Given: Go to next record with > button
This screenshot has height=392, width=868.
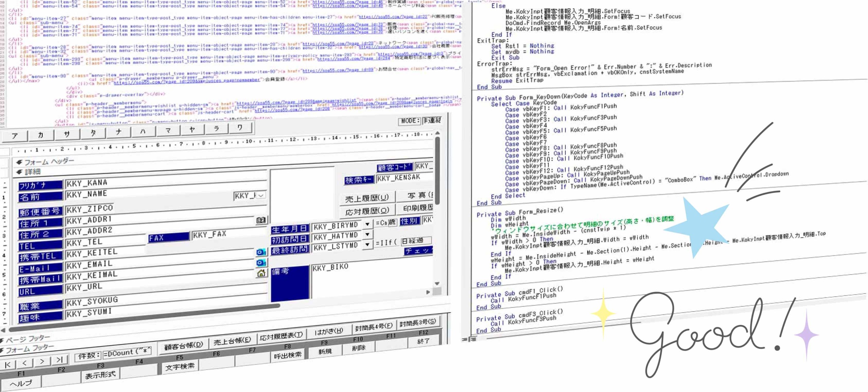Looking at the screenshot, I should [x=42, y=361].
